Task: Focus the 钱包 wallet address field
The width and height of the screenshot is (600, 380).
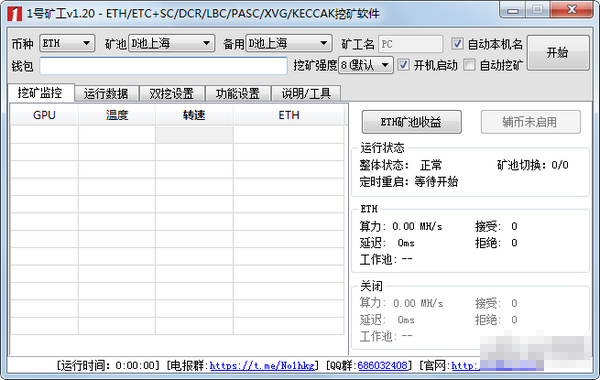Action: coord(163,66)
